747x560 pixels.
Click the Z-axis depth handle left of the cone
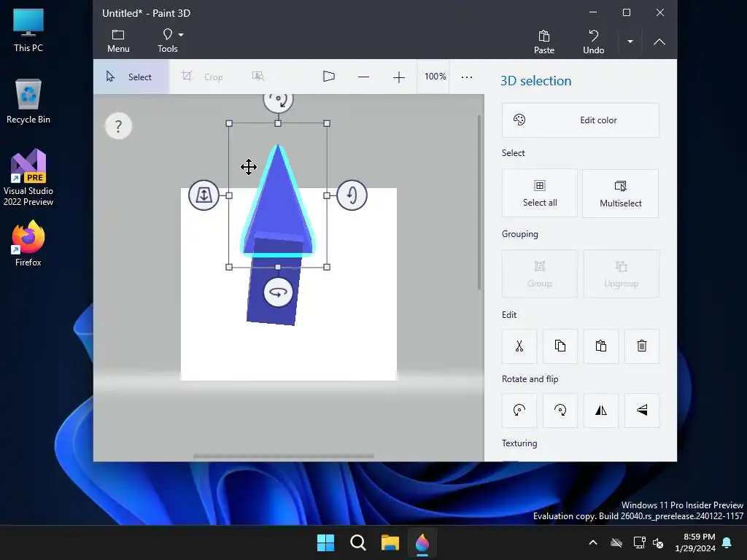(204, 195)
